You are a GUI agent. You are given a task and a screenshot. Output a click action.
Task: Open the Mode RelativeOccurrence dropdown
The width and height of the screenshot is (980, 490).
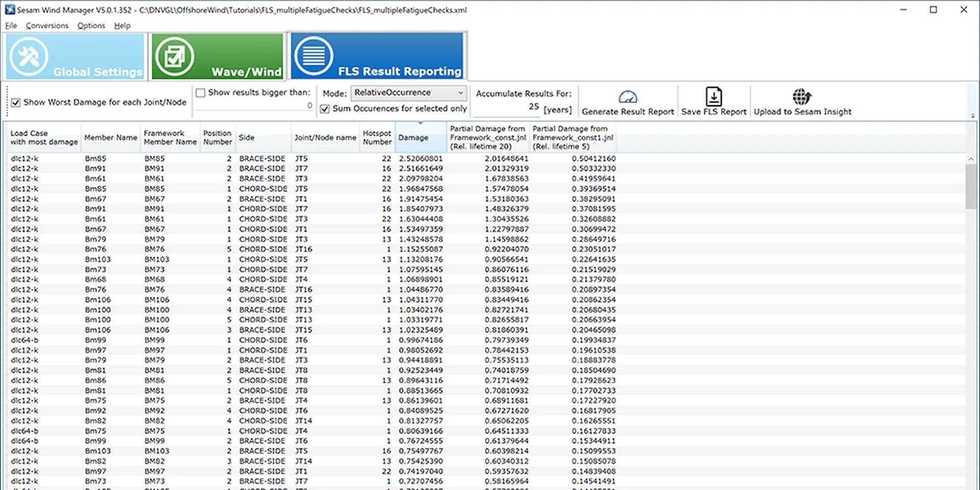click(x=408, y=93)
